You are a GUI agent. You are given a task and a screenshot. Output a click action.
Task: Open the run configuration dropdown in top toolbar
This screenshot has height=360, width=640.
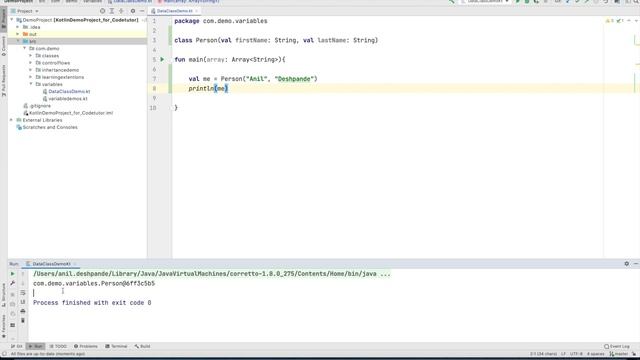[485, 2]
